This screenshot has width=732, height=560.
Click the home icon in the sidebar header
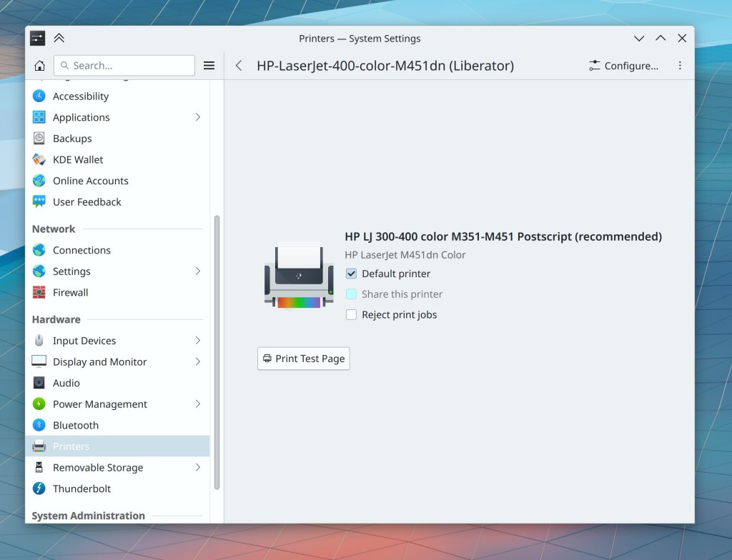click(x=39, y=66)
